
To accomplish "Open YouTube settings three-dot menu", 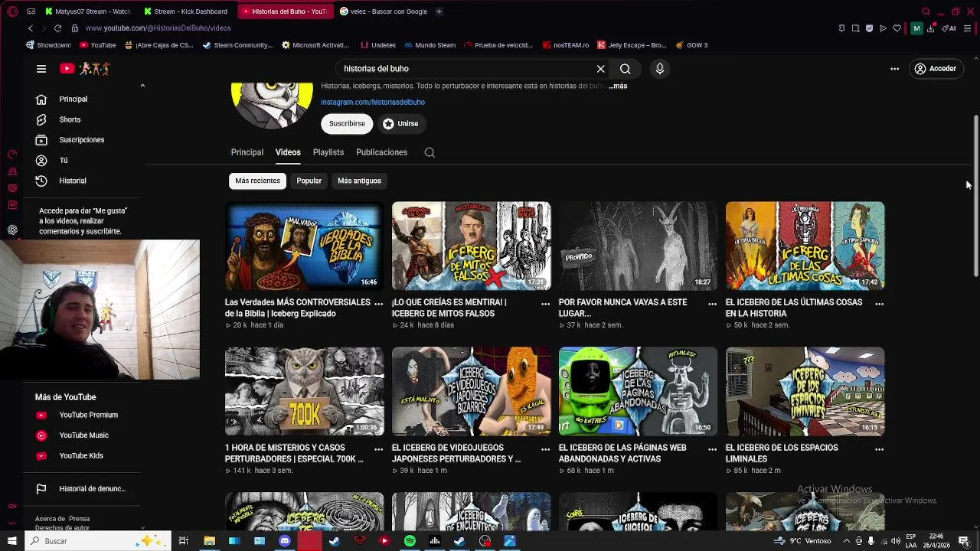I will (894, 69).
